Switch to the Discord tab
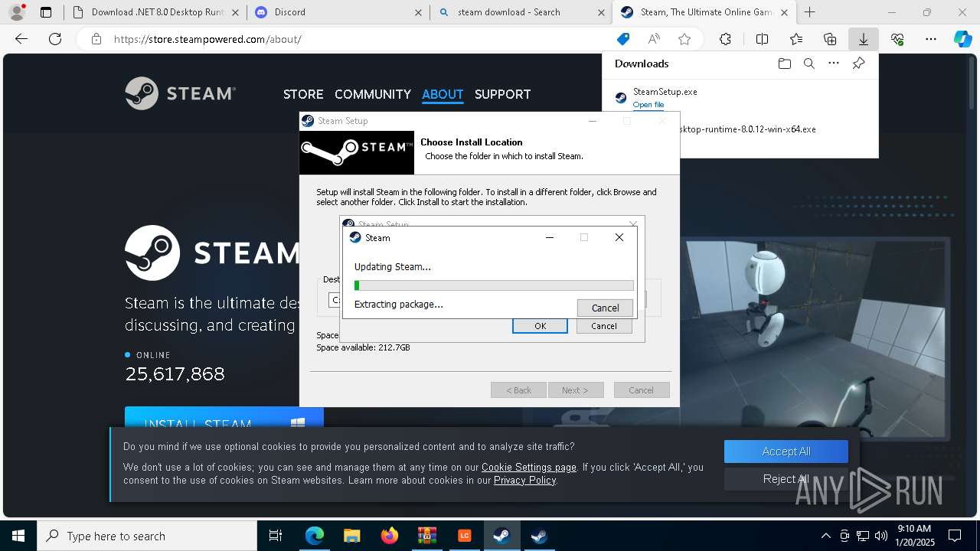The height and width of the screenshot is (551, 980). point(338,12)
